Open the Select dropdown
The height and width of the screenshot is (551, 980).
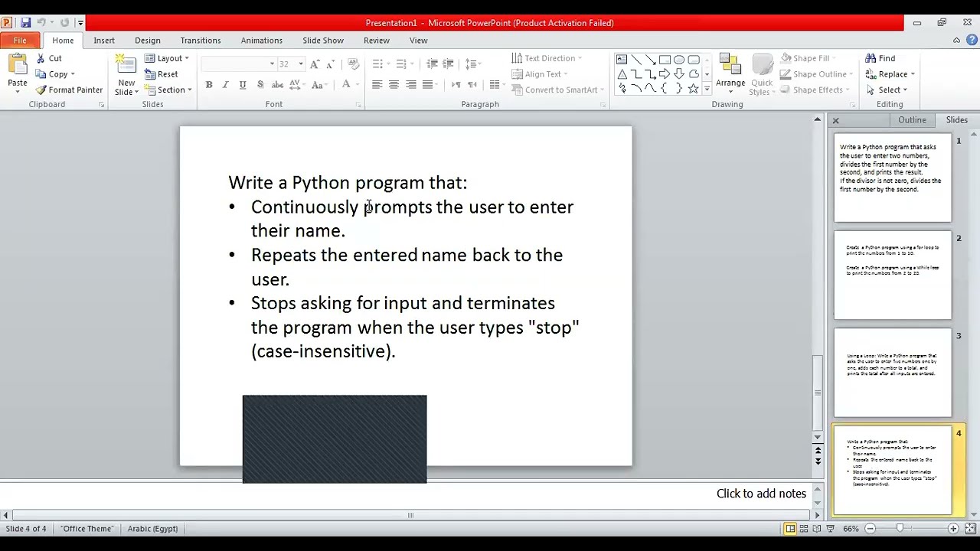887,90
